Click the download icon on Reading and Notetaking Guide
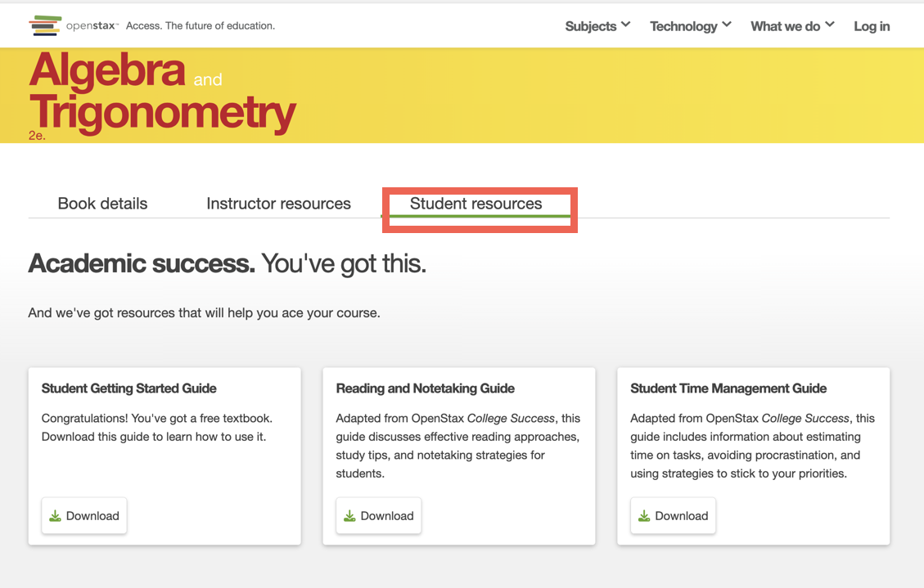Image resolution: width=924 pixels, height=588 pixels. tap(350, 515)
